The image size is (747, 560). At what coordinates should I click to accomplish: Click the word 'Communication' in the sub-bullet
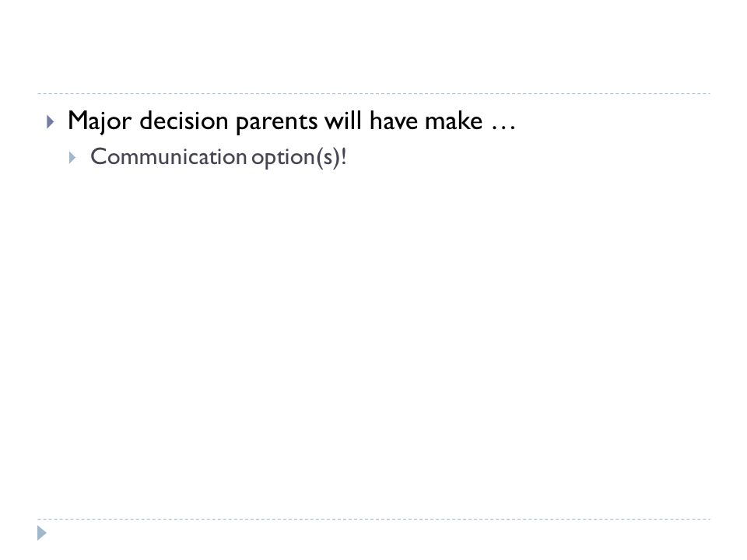168,156
